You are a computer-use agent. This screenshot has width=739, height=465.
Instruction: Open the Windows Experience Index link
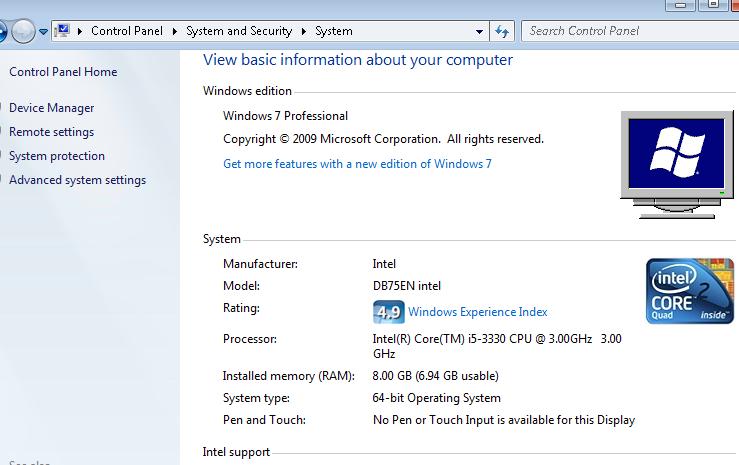477,312
